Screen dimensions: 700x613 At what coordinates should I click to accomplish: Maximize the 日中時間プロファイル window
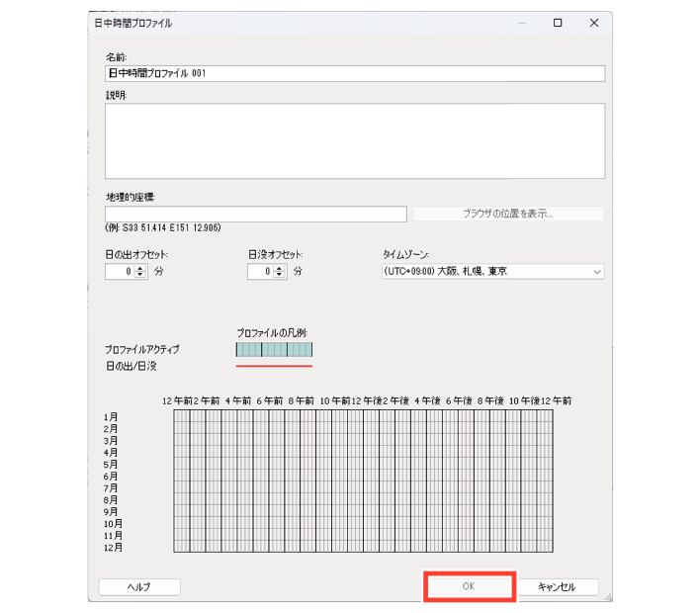[x=558, y=23]
